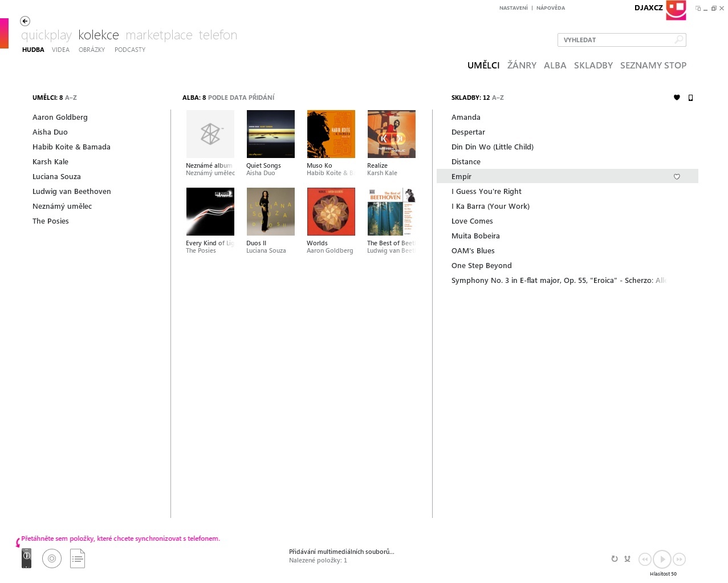Switch to the ŽÁNRY view
Screen dimensions: 728x583
tap(522, 66)
